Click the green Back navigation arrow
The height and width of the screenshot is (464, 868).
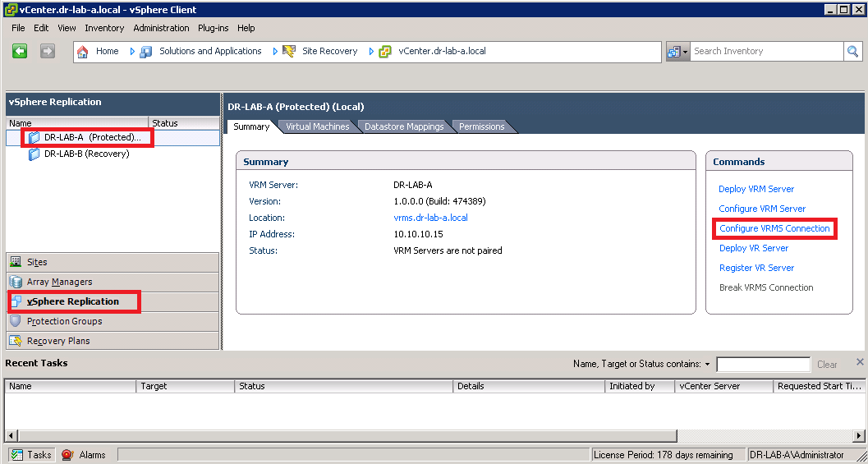click(21, 51)
